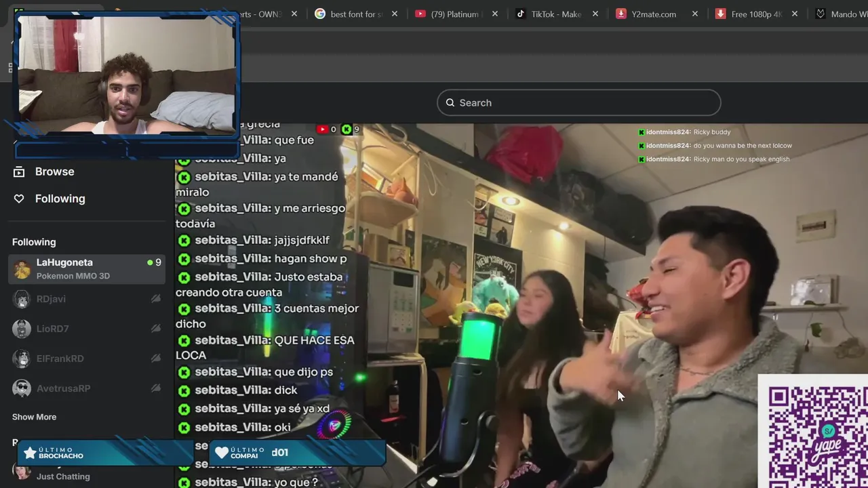Open LaHugoneta channel in Following list
Image resolution: width=868 pixels, height=488 pixels.
click(x=87, y=269)
